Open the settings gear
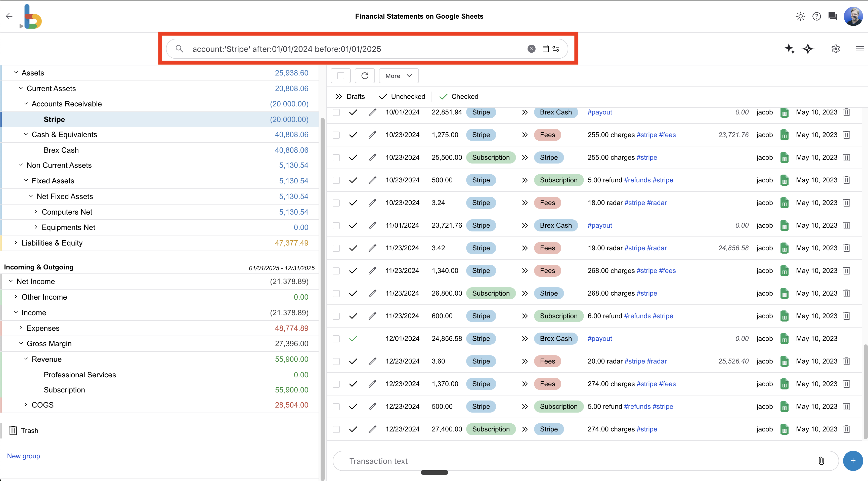868x481 pixels. 836,49
